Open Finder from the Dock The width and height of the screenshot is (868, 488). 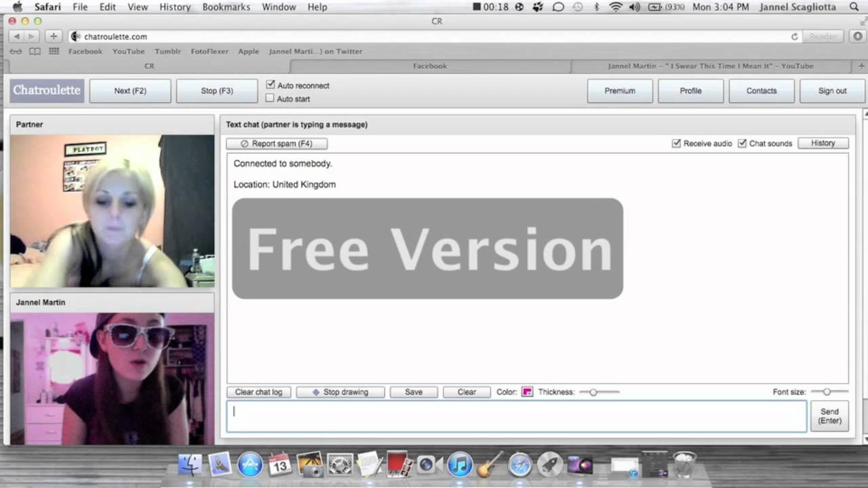191,464
